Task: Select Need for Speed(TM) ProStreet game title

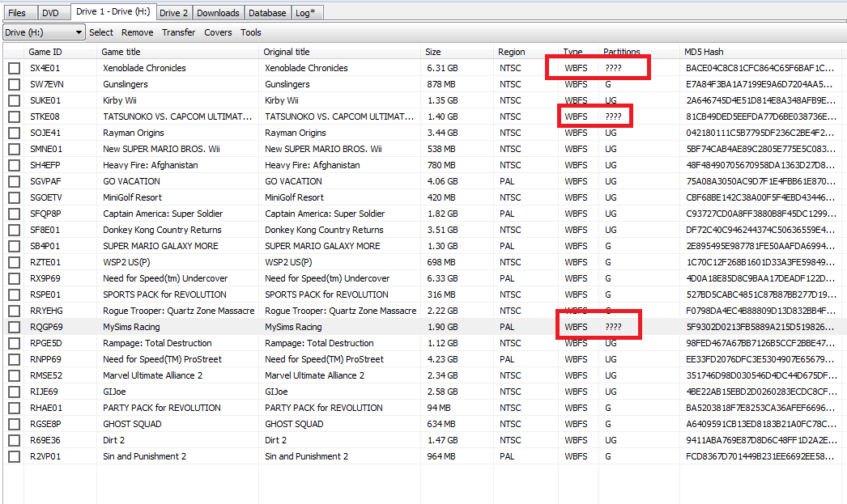Action: pos(162,359)
